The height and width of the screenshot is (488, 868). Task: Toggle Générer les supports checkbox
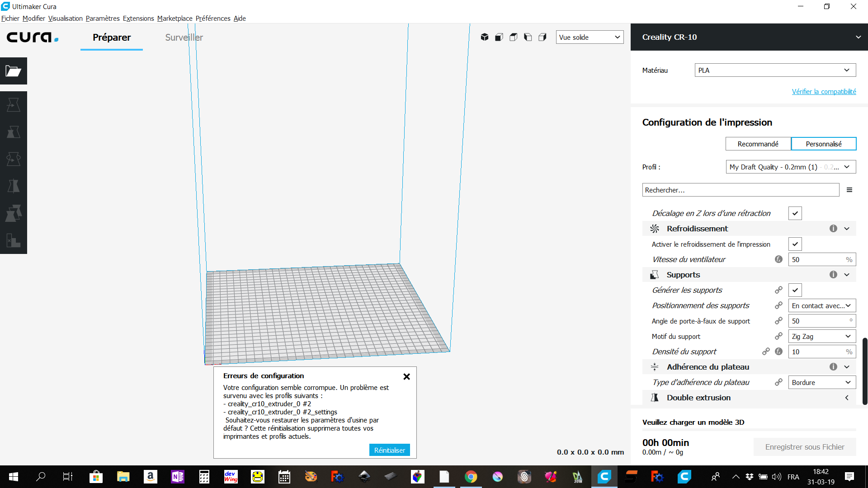click(795, 290)
